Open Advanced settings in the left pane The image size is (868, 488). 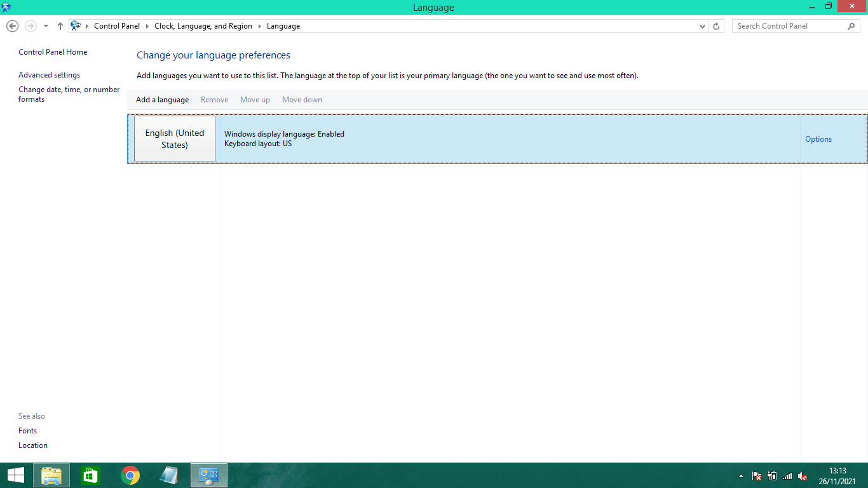[49, 75]
